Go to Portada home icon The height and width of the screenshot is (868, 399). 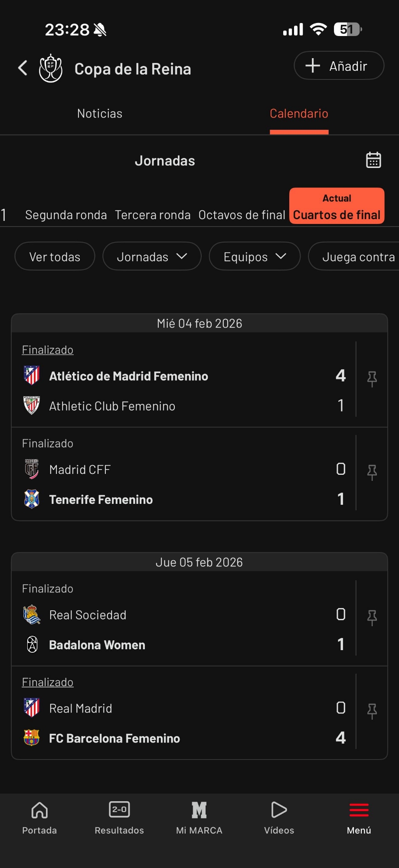coord(39,810)
